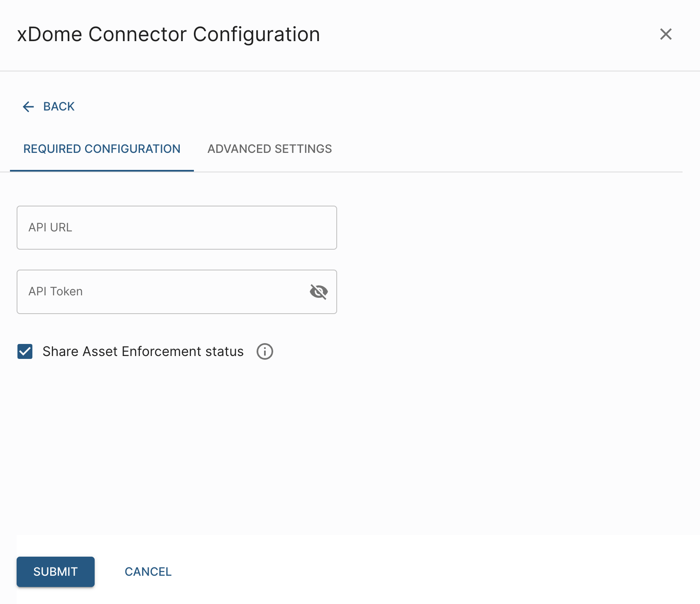700x604 pixels.
Task: Select the Required Configuration tab
Action: pos(102,149)
